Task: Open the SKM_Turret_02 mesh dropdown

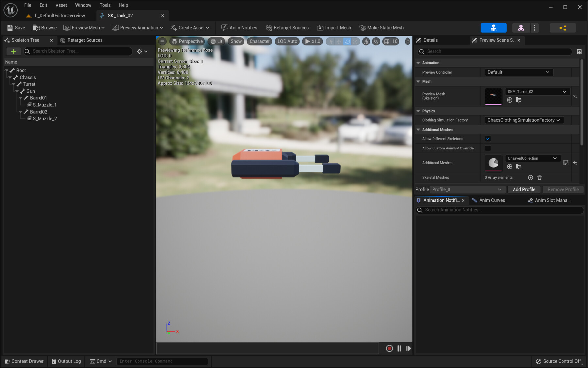Action: click(538, 92)
